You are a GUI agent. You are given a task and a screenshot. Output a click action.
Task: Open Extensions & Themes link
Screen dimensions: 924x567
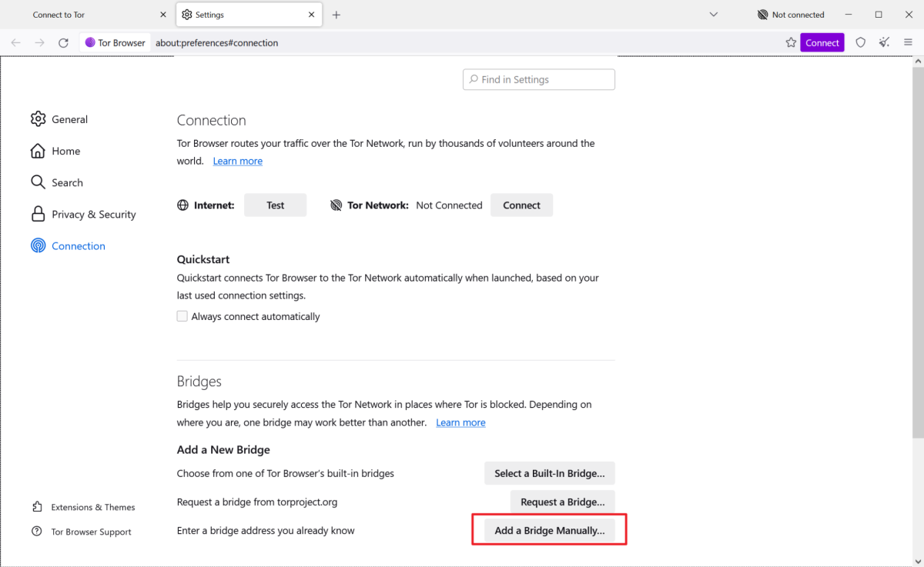click(x=93, y=507)
